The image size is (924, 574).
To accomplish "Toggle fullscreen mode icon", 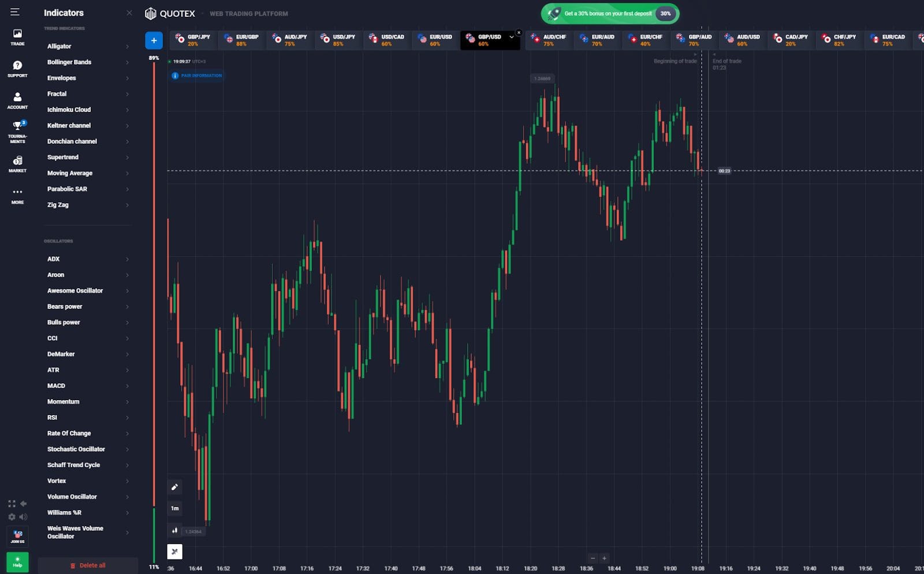I will (x=12, y=504).
